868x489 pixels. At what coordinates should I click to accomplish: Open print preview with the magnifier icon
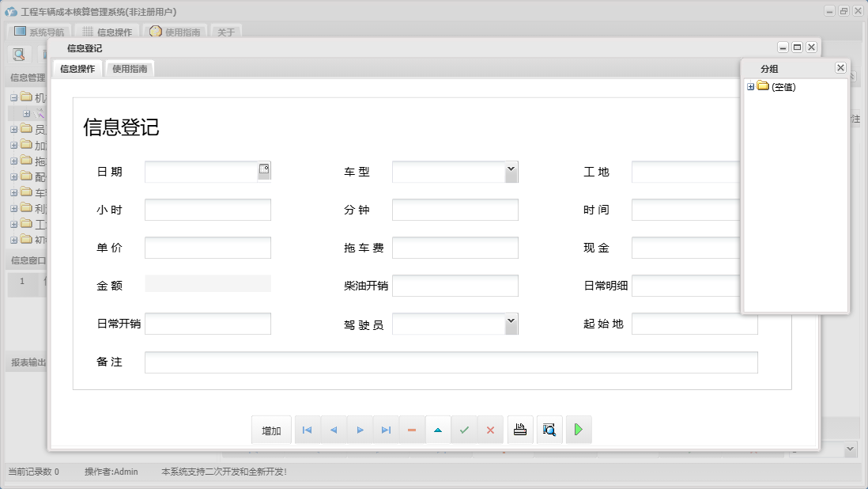(549, 429)
